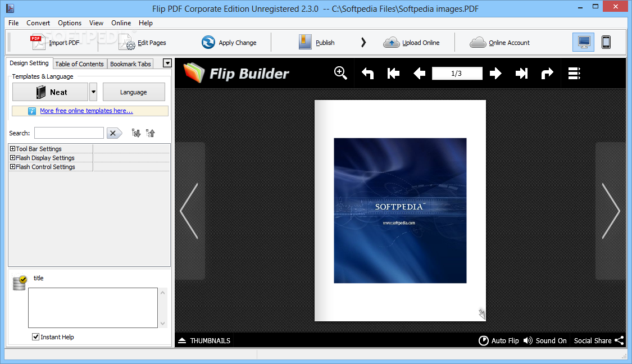Viewport: 632px width, 364px height.
Task: Click the Neat template button
Action: pos(51,92)
